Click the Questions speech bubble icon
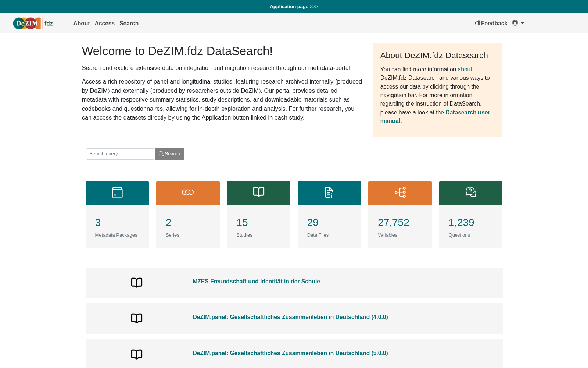Viewport: 588px width, 368px height. [x=471, y=192]
